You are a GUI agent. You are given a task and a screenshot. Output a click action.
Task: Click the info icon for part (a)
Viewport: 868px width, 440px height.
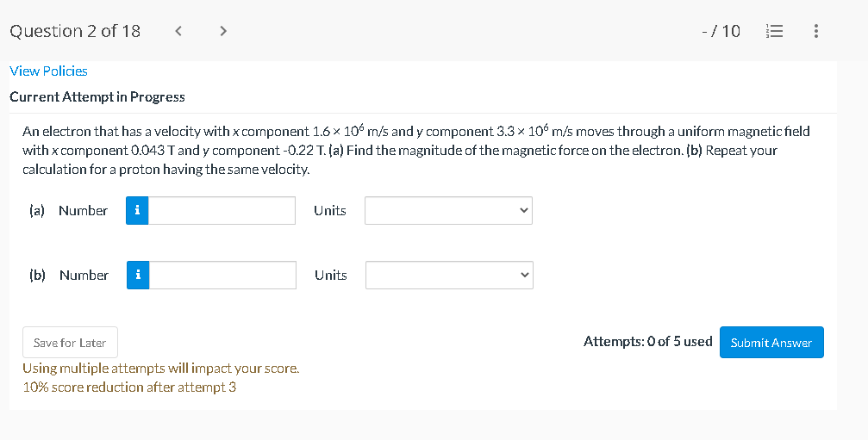[x=137, y=211]
